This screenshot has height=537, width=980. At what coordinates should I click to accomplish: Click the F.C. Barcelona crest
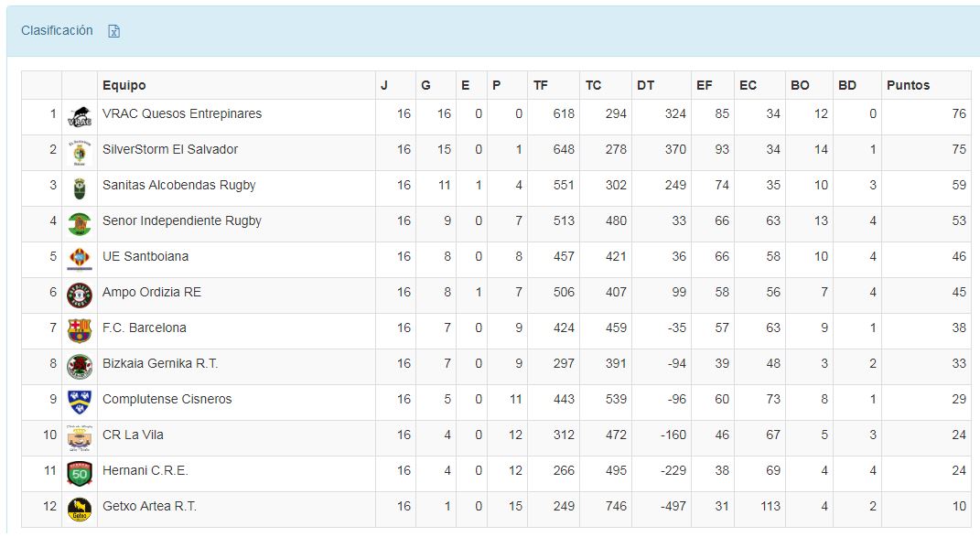click(x=80, y=331)
